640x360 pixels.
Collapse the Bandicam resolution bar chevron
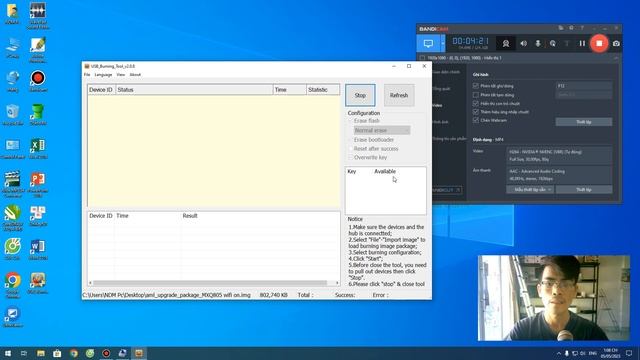coord(616,58)
